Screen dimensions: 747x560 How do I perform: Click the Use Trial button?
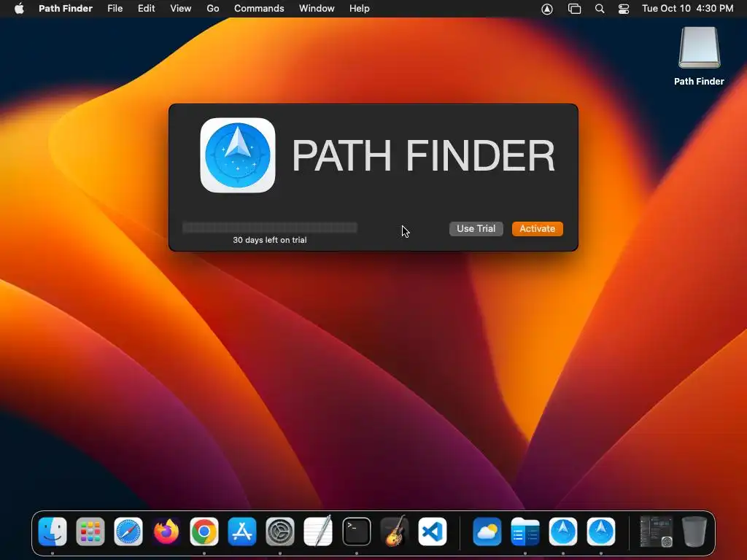click(476, 228)
